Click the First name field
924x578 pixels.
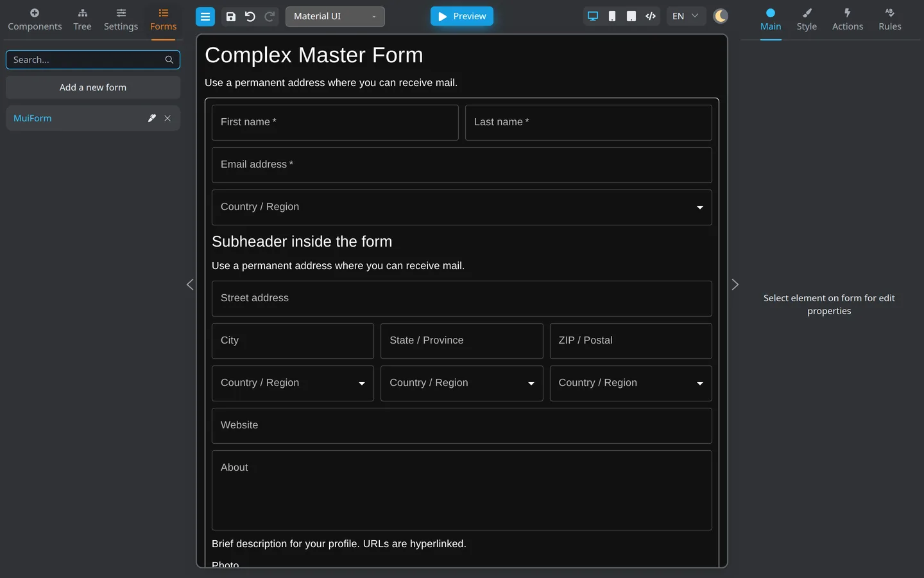[x=335, y=123]
